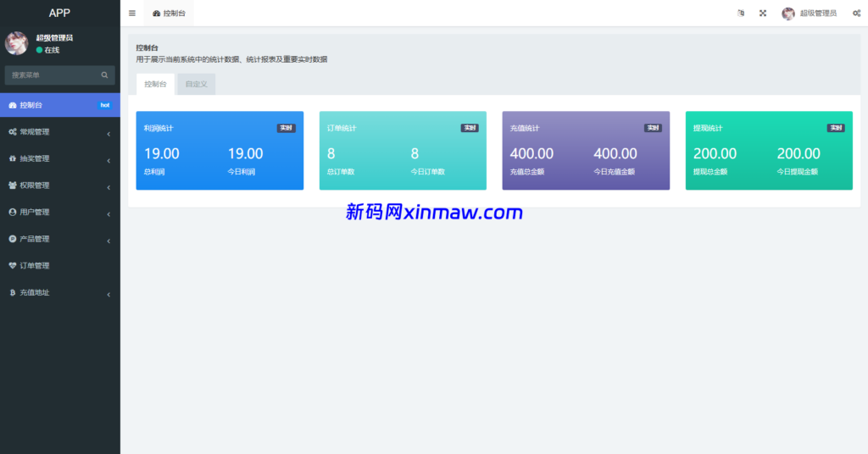Click the 实时 badge on 订单统计 card
Image resolution: width=868 pixels, height=454 pixels.
click(x=470, y=128)
